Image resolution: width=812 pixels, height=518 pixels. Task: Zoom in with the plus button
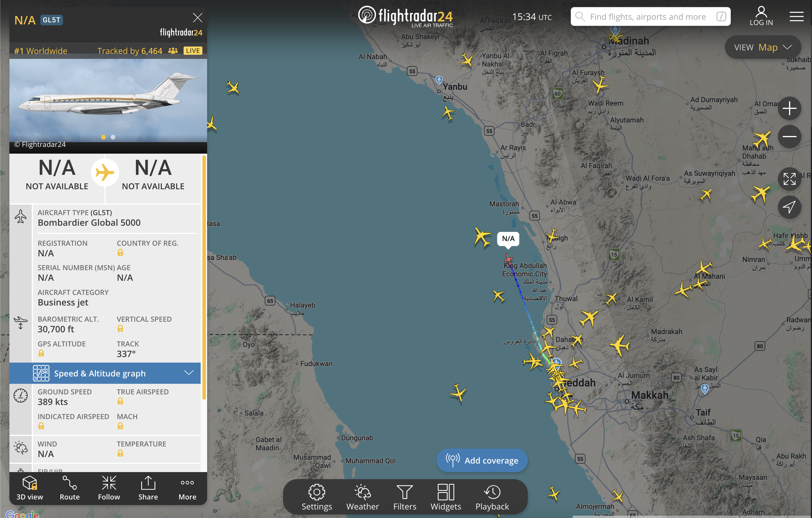point(789,108)
